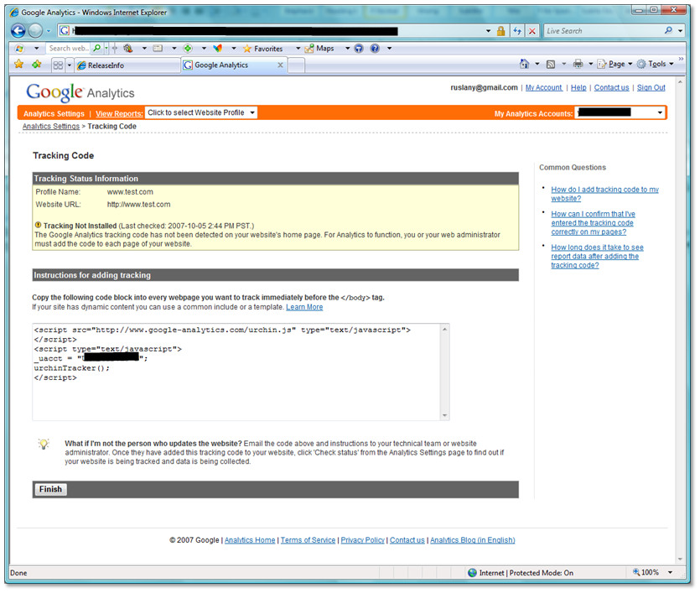This screenshot has width=700, height=593.
Task: Expand the address bar history dropdown
Action: coord(488,31)
